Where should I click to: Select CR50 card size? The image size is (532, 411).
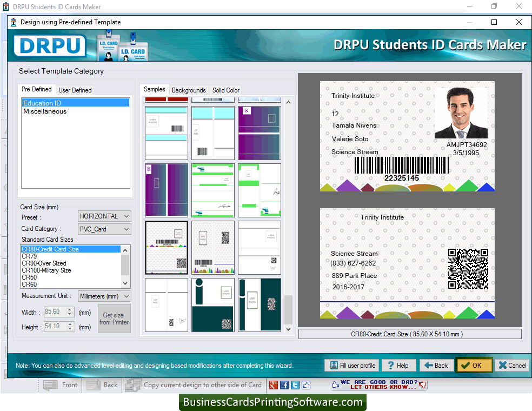[x=71, y=277]
